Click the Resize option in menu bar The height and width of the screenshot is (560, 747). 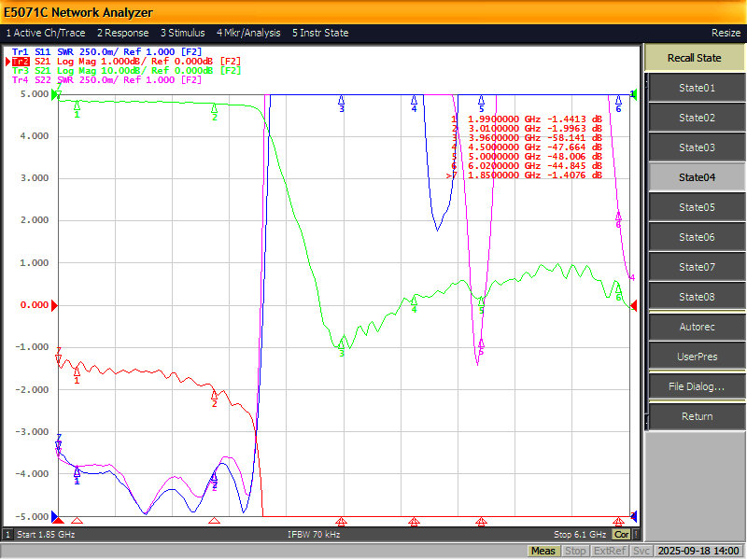click(x=726, y=33)
